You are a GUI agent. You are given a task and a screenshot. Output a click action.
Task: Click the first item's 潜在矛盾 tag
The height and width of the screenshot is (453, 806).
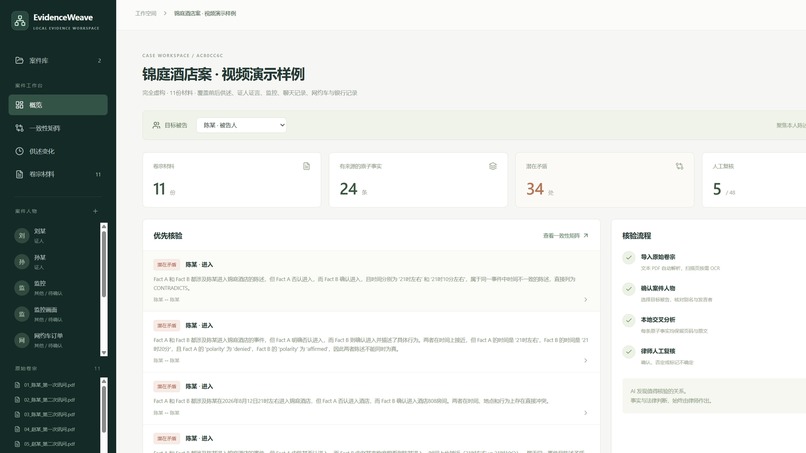coord(167,265)
